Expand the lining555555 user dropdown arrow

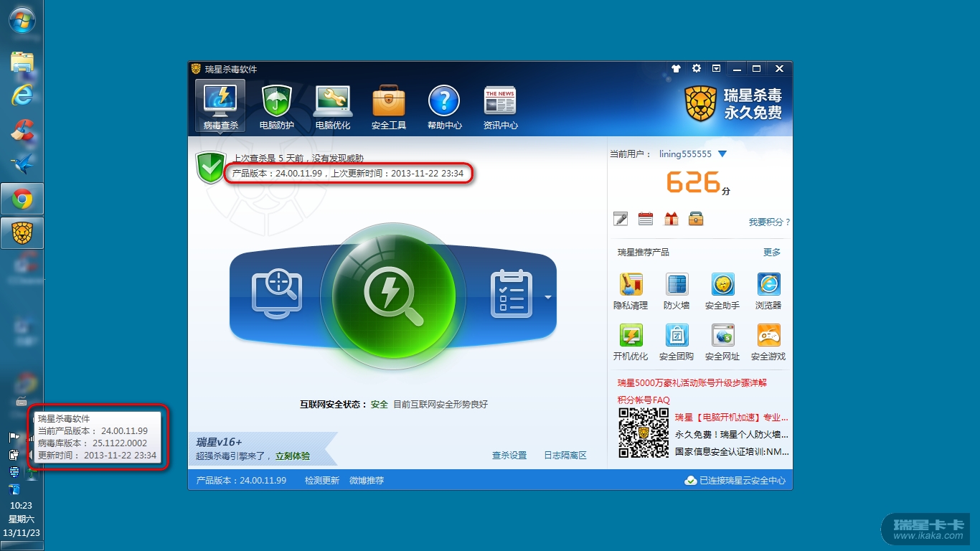[x=722, y=154]
